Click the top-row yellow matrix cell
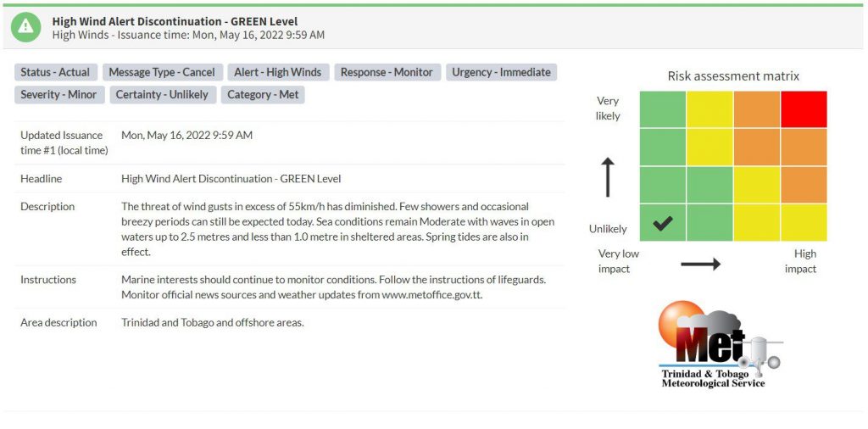Image resolution: width=868 pixels, height=429 pixels. [x=709, y=109]
